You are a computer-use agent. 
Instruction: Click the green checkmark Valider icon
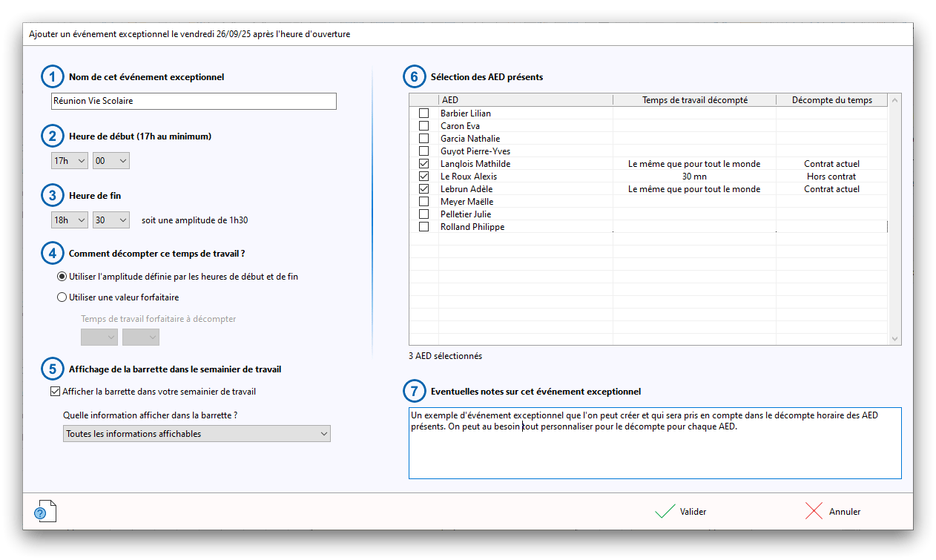[665, 512]
